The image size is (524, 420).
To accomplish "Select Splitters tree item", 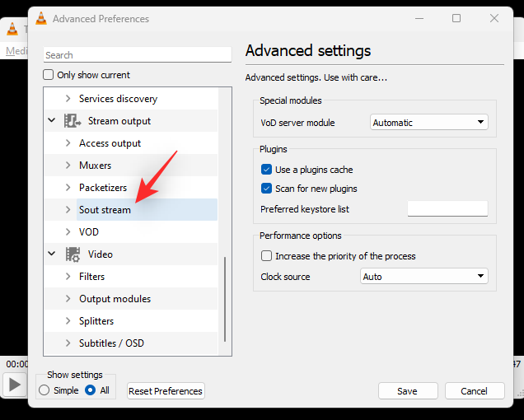I will (96, 320).
